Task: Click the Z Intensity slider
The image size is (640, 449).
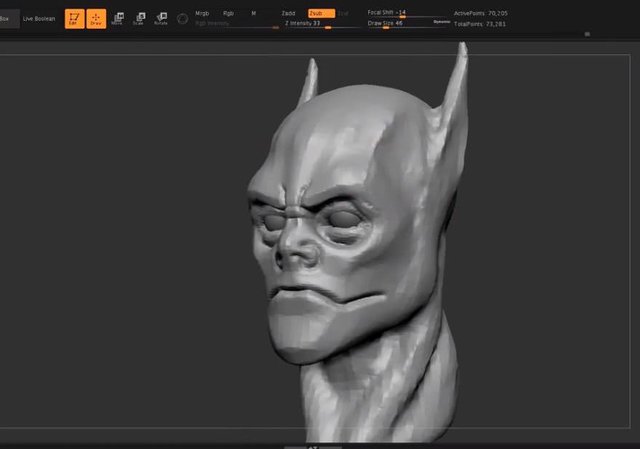Action: tap(322, 24)
